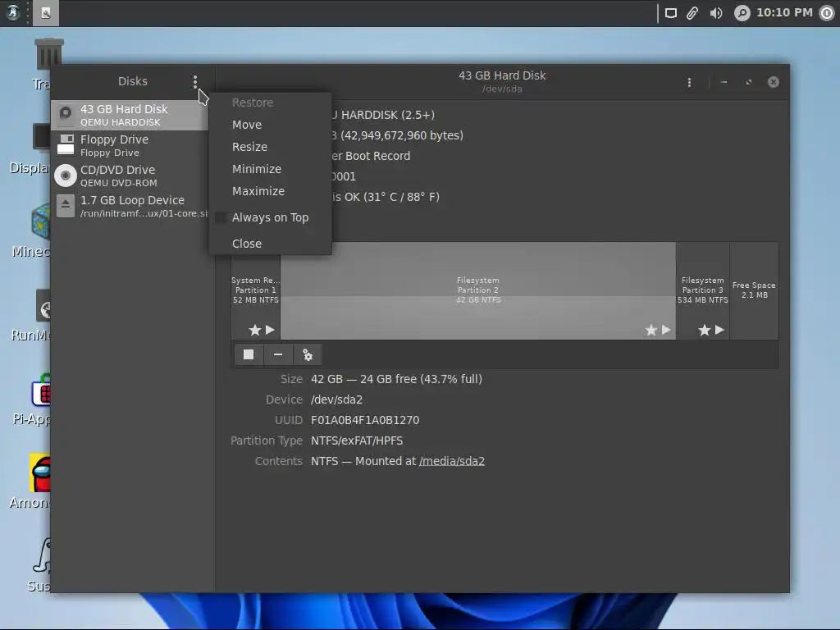Click the CD/DVD disc icon in sidebar
The height and width of the screenshot is (630, 840).
pyautogui.click(x=66, y=176)
